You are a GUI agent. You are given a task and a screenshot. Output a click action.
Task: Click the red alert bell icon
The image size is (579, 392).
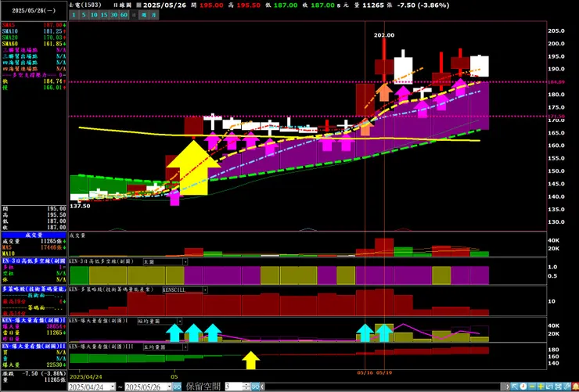pos(575,387)
